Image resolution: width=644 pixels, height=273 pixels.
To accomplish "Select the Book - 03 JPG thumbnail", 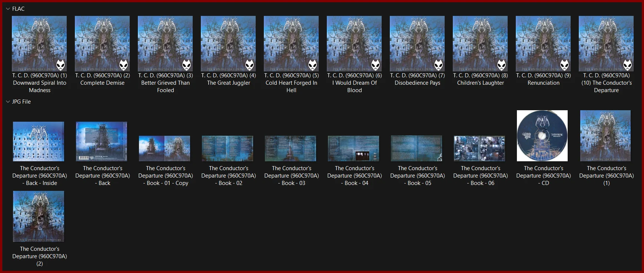I will coord(291,148).
